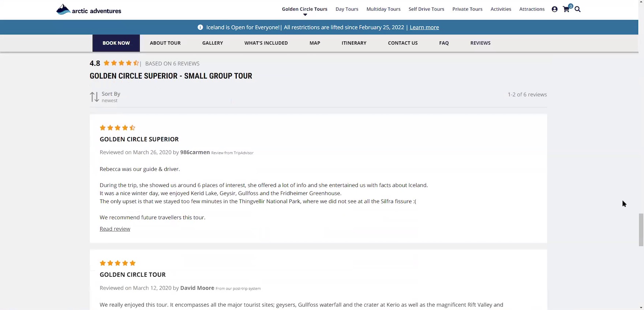
Task: Open the Read review link
Action: [115, 229]
